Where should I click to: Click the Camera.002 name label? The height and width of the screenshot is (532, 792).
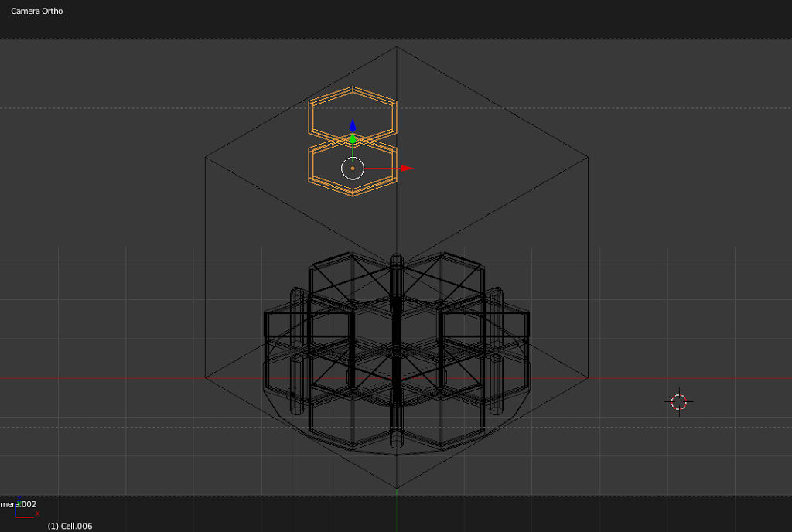click(x=18, y=504)
